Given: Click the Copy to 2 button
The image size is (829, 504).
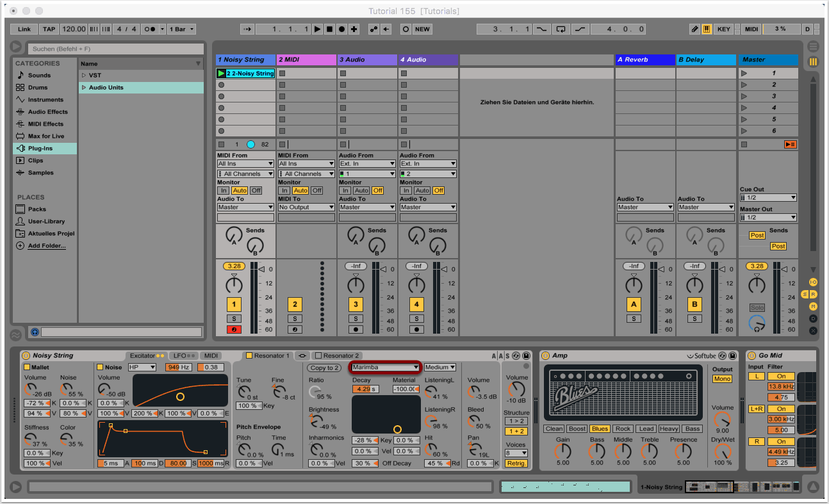Looking at the screenshot, I should (x=324, y=368).
